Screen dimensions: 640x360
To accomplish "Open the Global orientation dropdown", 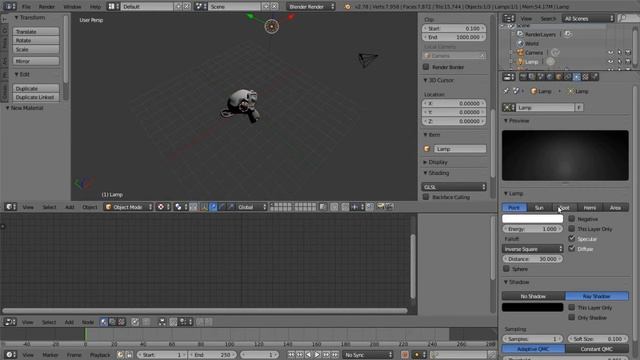I will [x=252, y=207].
